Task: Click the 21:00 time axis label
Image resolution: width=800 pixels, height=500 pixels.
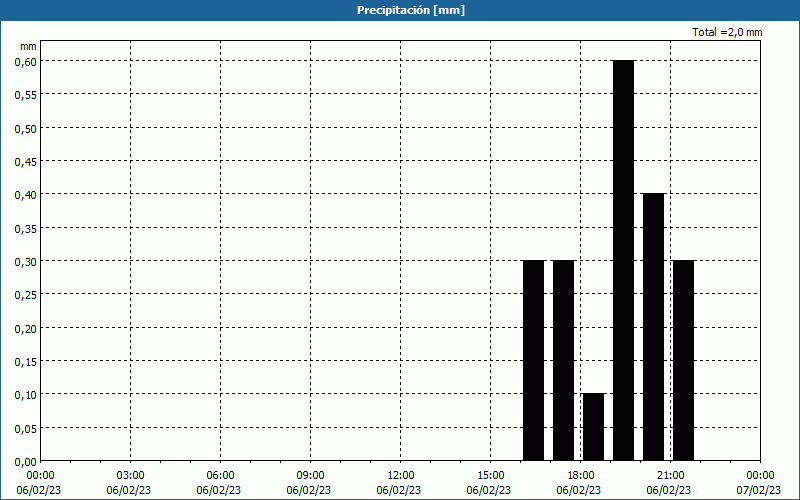Action: [x=670, y=476]
